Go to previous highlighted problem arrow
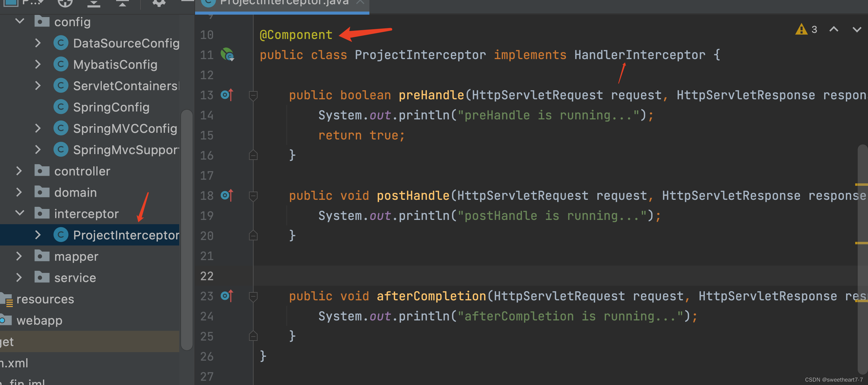Image resolution: width=868 pixels, height=385 pixels. 834,30
